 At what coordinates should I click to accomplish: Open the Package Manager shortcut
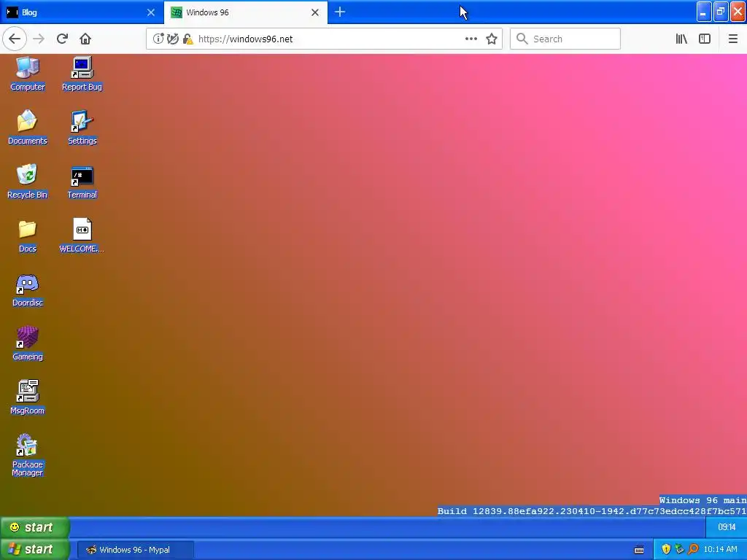(x=27, y=455)
